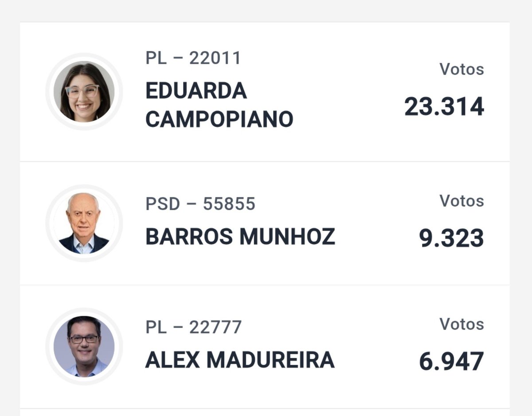This screenshot has width=532, height=416.
Task: Click the PL – 22777 party number
Action: pyautogui.click(x=194, y=327)
